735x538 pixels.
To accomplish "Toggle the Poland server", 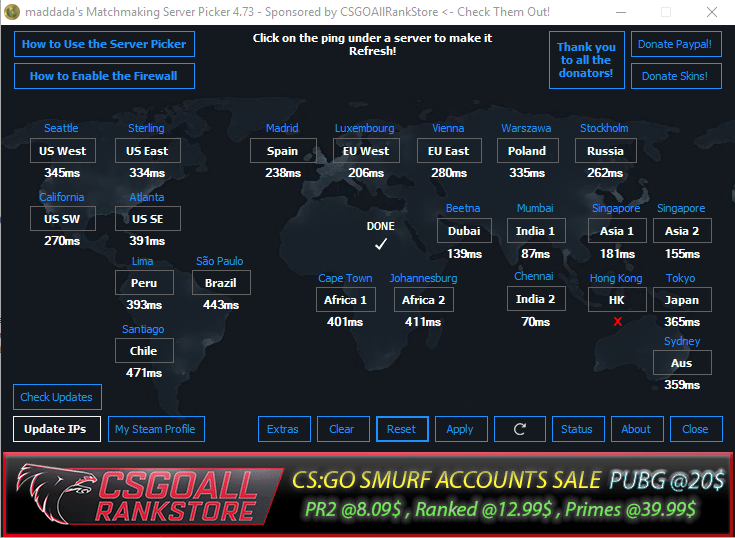I will pyautogui.click(x=527, y=150).
